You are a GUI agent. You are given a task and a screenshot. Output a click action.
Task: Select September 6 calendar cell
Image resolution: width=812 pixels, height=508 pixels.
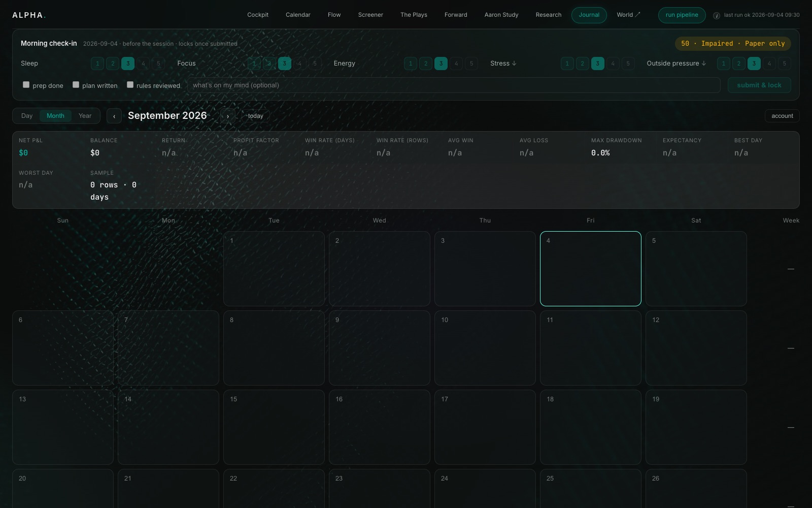point(63,348)
